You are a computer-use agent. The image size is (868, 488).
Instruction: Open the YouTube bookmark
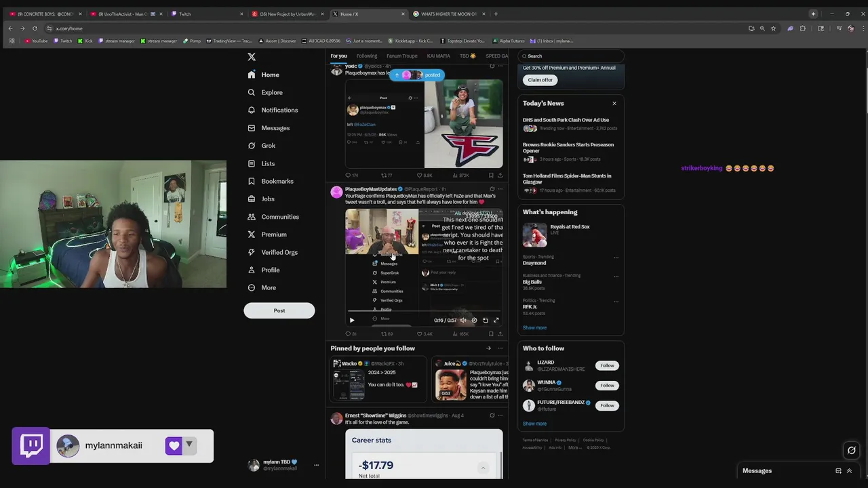(x=37, y=41)
